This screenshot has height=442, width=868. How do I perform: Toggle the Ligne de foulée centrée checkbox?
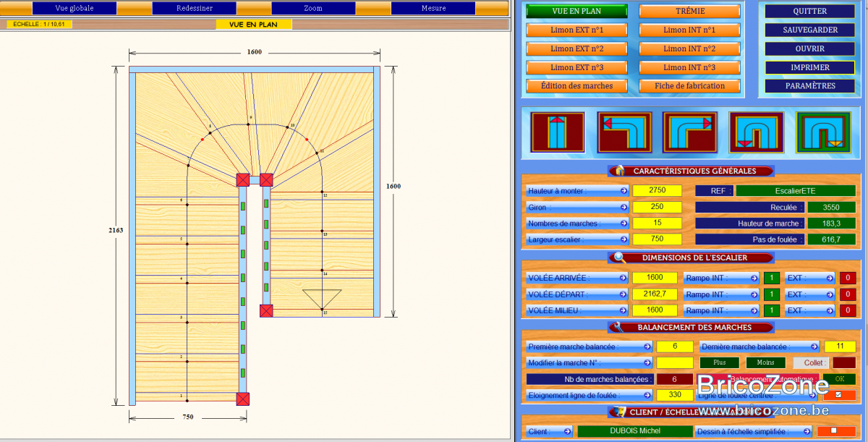coord(839,395)
